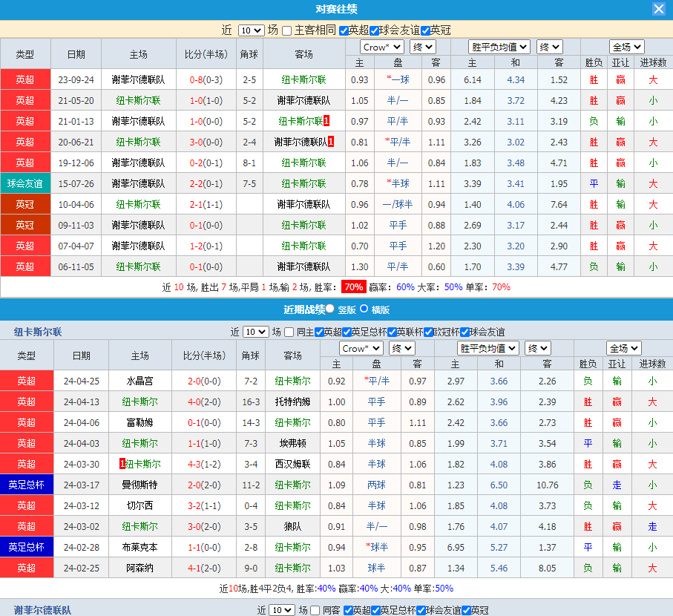The image size is (673, 616).
Task: Open the 全场 dropdown in head-to-head table
Action: tap(627, 47)
